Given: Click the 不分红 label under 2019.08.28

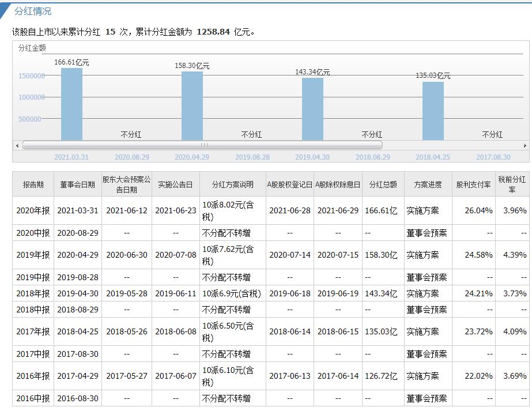Looking at the screenshot, I should pos(252,134).
